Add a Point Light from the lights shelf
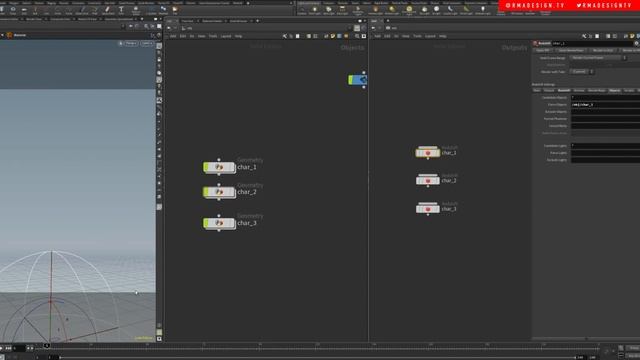 point(315,10)
